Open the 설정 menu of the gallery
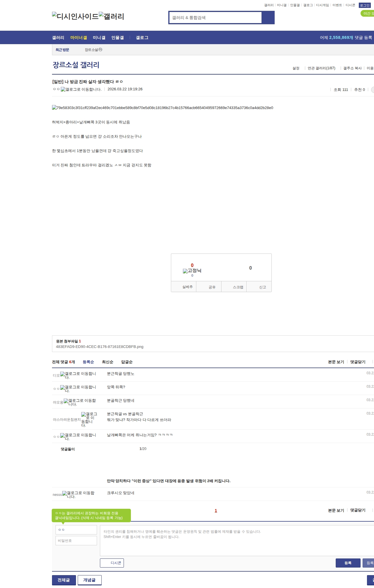This screenshot has height=588, width=374. pos(296,68)
